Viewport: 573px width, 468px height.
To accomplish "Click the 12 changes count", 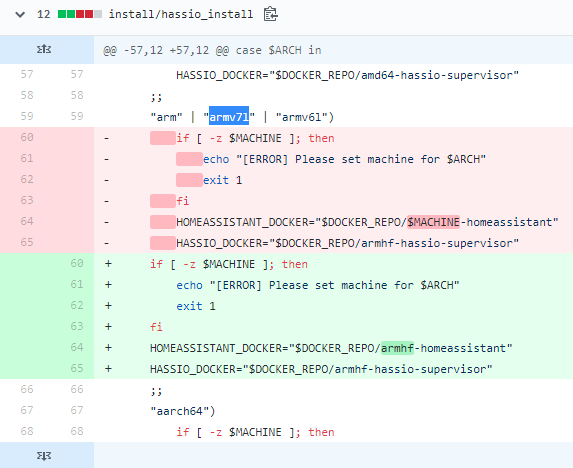I will 43,14.
